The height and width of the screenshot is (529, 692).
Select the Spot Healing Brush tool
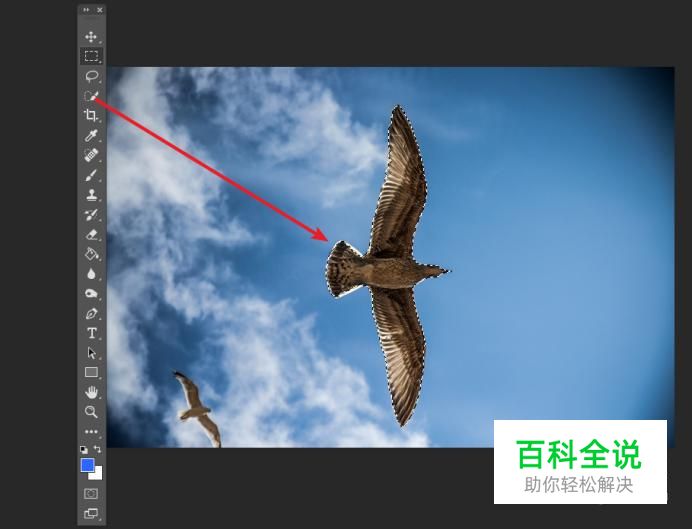[x=91, y=155]
